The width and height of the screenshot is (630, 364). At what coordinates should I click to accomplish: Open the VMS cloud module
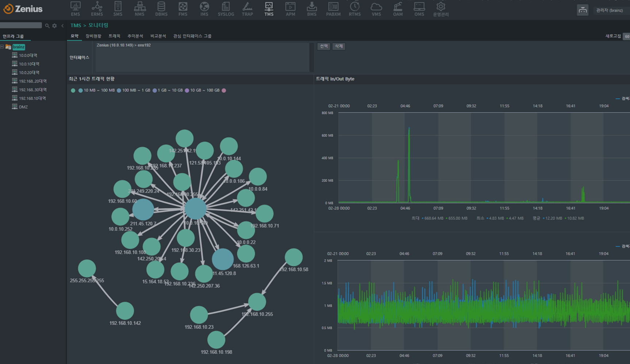tap(376, 9)
